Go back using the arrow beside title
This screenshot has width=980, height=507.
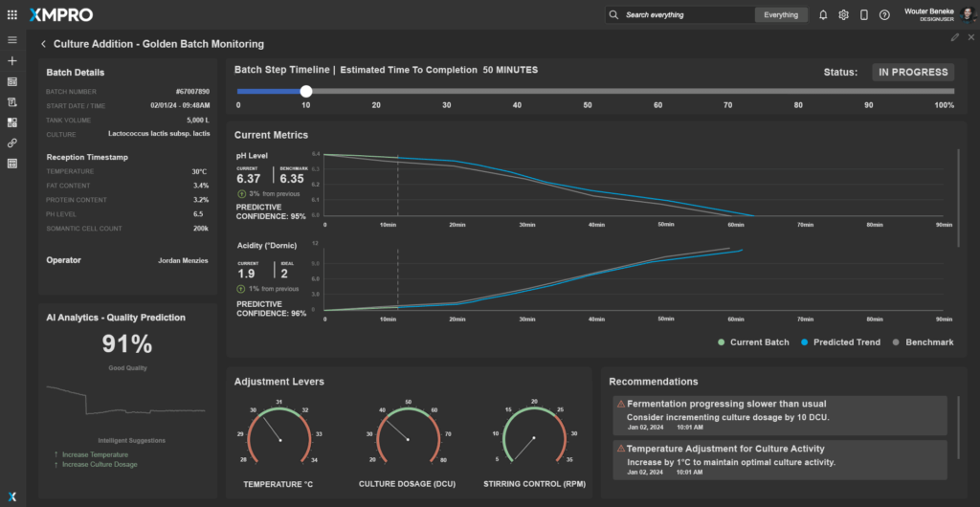(43, 44)
